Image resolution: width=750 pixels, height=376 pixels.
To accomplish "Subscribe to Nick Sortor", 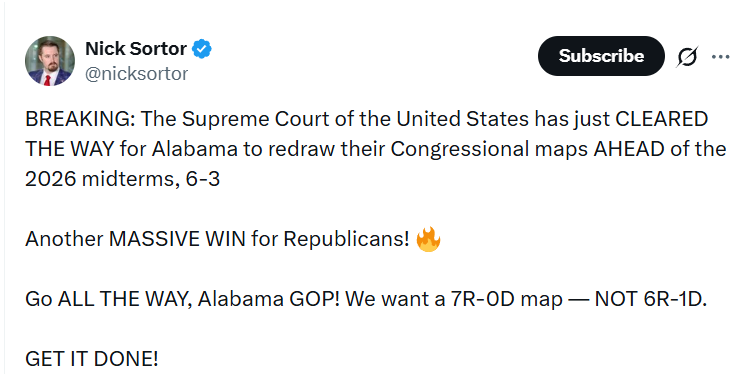I will coord(601,56).
